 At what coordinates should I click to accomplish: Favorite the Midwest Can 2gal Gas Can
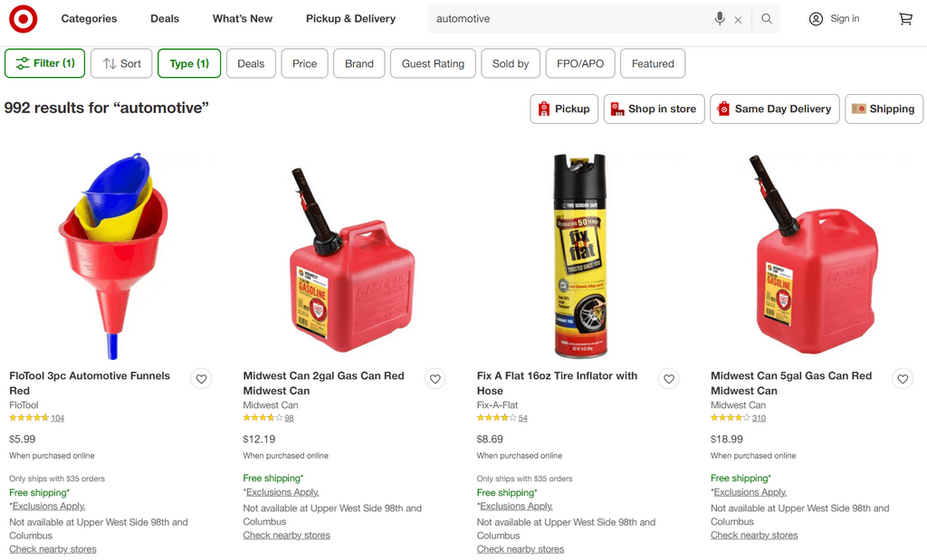click(435, 379)
